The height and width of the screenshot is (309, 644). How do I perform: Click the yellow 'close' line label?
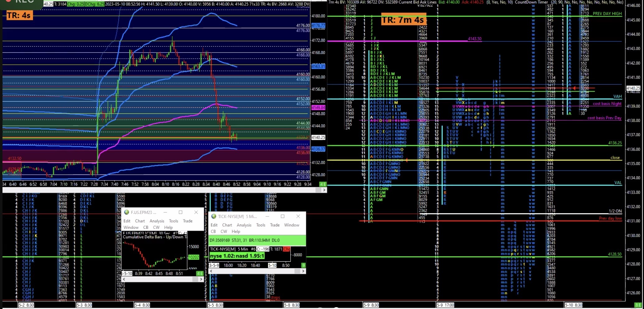[x=615, y=158]
